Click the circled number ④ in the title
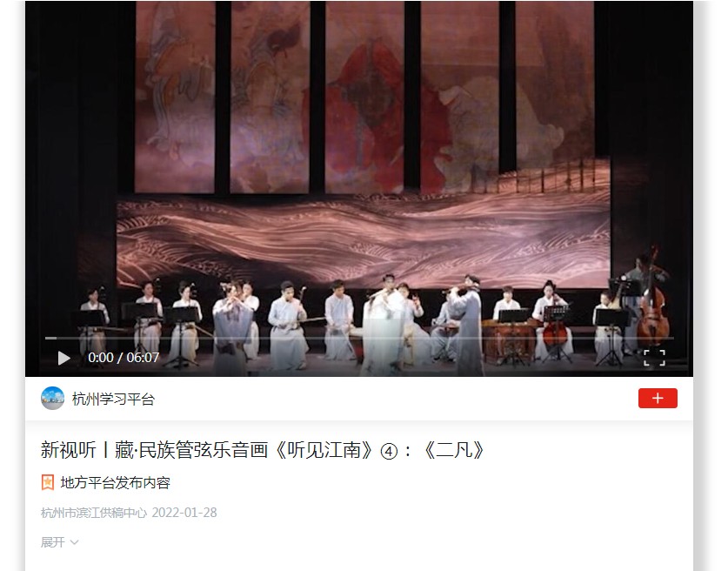 (389, 451)
